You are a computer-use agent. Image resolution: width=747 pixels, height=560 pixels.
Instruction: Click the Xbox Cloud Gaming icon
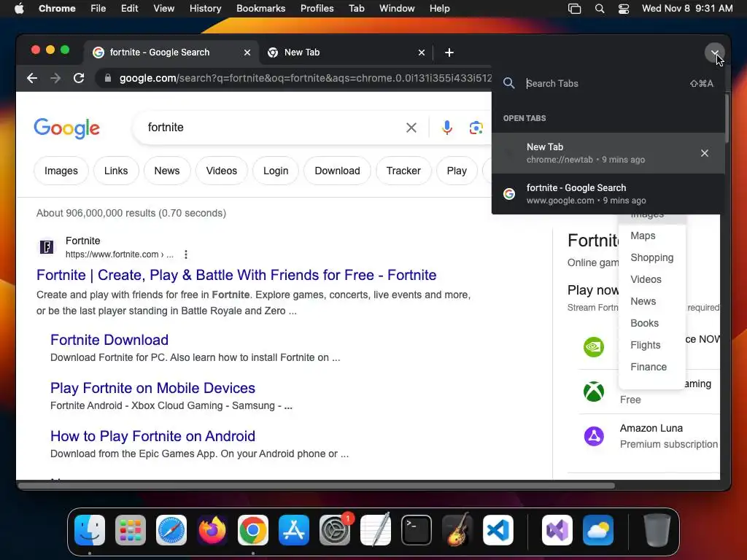[594, 392]
